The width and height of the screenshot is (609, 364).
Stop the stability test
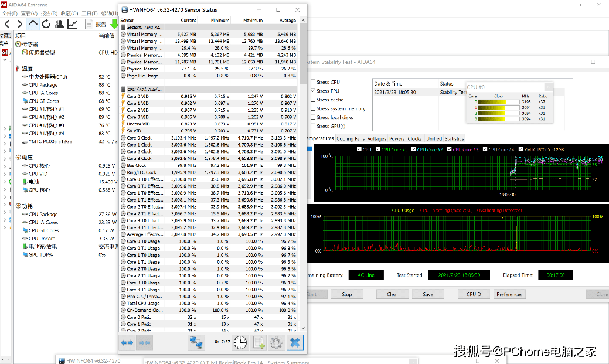[x=347, y=294]
